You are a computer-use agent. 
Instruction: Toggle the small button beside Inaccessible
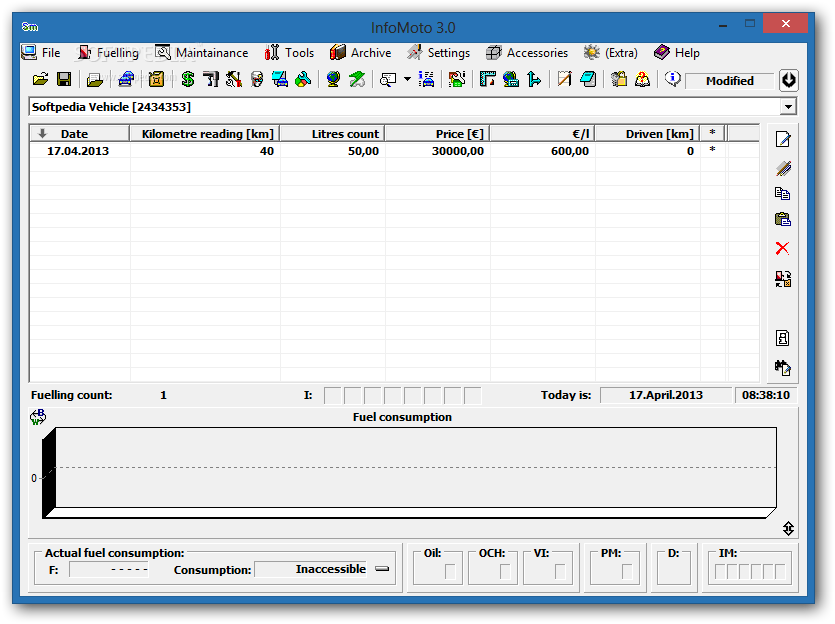tap(382, 569)
